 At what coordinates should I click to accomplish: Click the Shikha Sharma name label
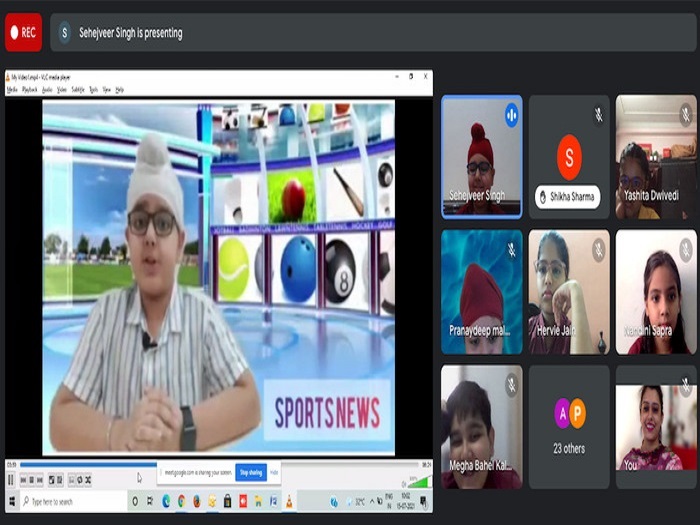click(568, 196)
